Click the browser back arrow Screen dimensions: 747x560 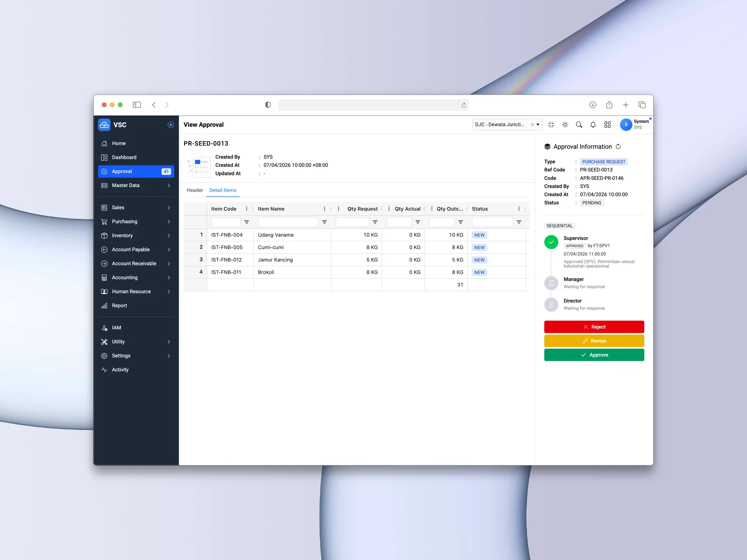pos(154,105)
